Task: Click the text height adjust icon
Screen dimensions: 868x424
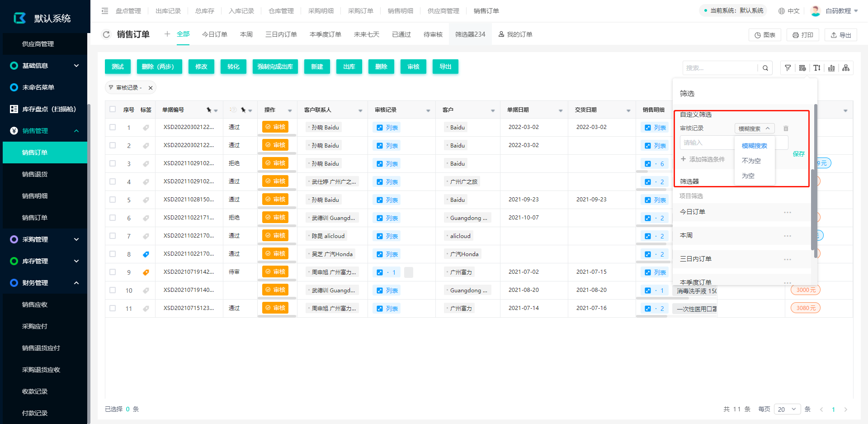Action: click(817, 68)
